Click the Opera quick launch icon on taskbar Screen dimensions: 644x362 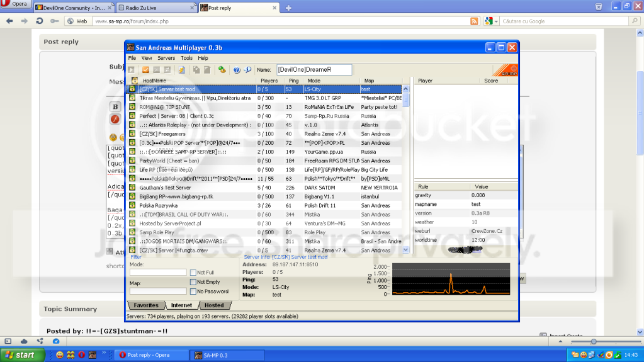click(81, 355)
